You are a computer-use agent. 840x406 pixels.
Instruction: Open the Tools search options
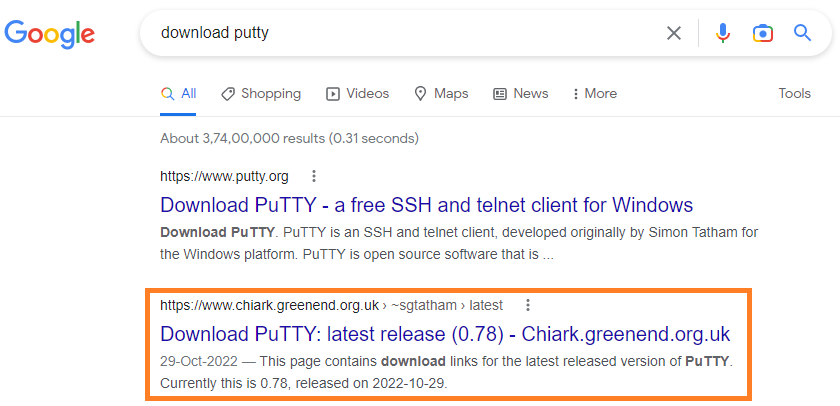click(x=794, y=94)
